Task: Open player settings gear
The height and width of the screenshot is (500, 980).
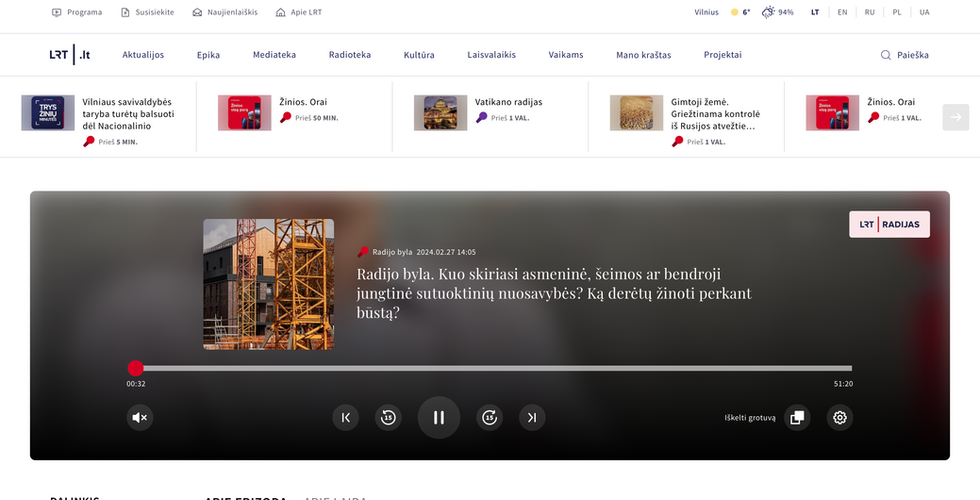Action: point(839,418)
